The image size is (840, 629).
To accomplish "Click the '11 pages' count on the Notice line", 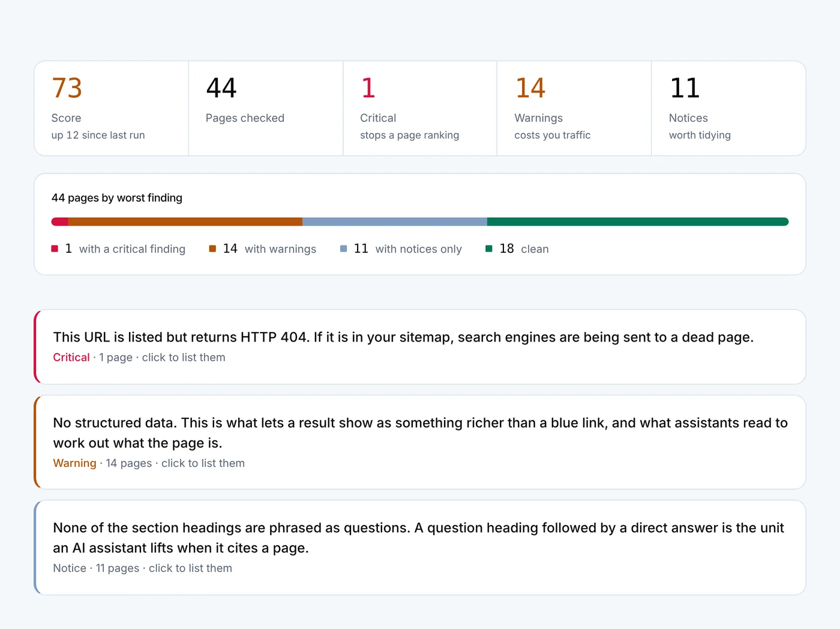I will coord(118,568).
